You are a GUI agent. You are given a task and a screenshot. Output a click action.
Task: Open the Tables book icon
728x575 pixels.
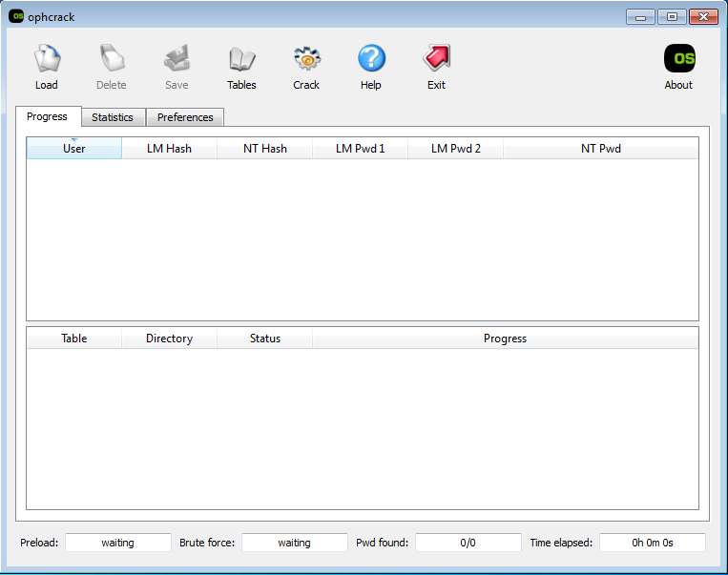click(241, 58)
